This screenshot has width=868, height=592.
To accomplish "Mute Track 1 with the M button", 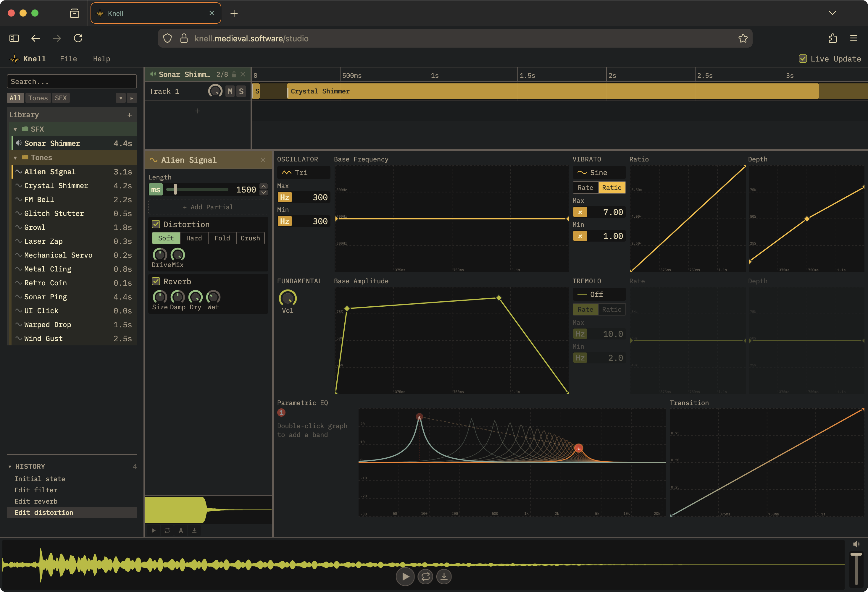I will point(230,91).
